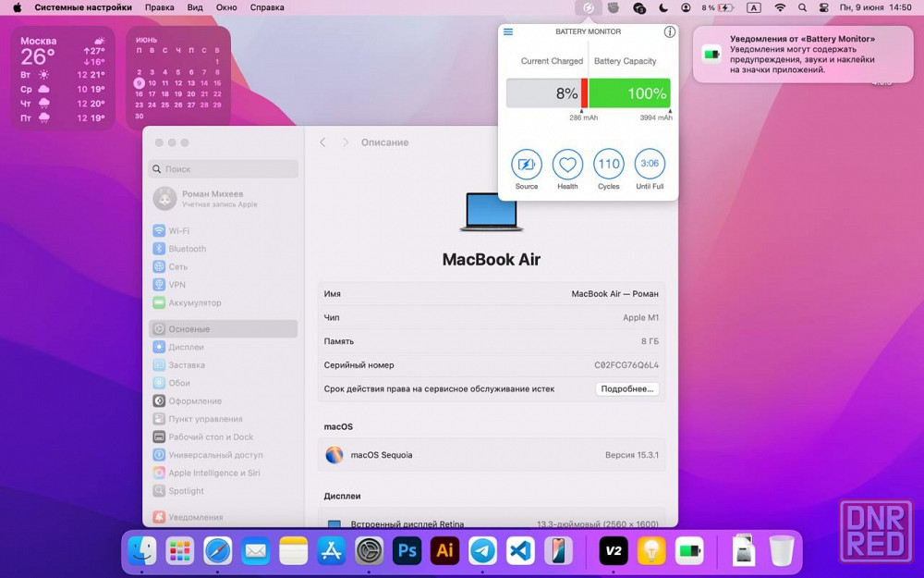The height and width of the screenshot is (578, 924).
Task: Open Battery Monitor app in the Dock
Action: coord(689,551)
